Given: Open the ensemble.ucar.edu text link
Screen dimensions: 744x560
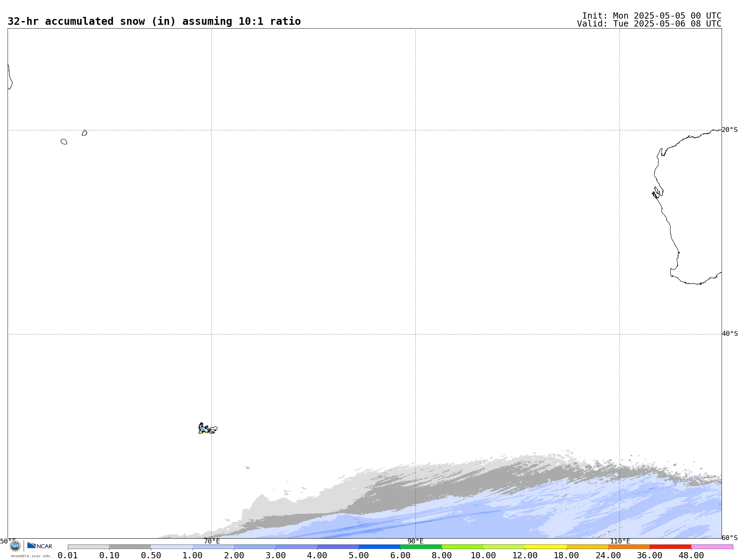Looking at the screenshot, I should 30,556.
